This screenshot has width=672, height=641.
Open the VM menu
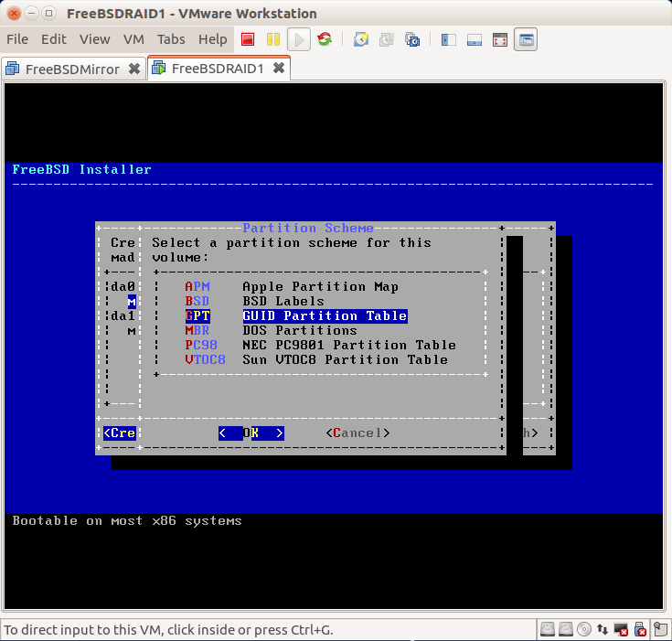(133, 39)
